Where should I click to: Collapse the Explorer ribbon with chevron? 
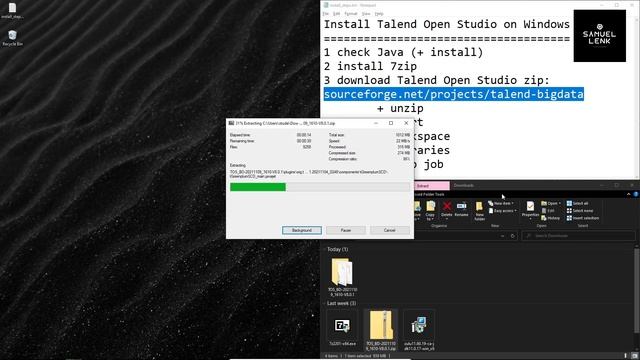(x=629, y=194)
